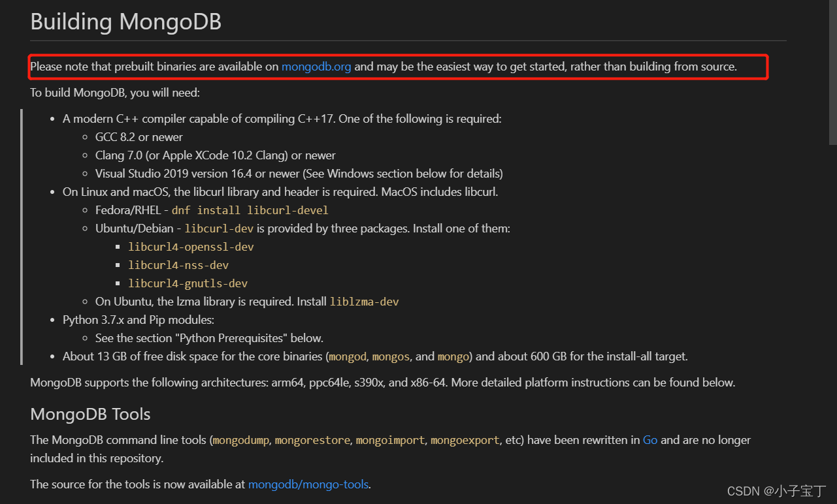Click the Python Prerequisites section reference

[209, 338]
